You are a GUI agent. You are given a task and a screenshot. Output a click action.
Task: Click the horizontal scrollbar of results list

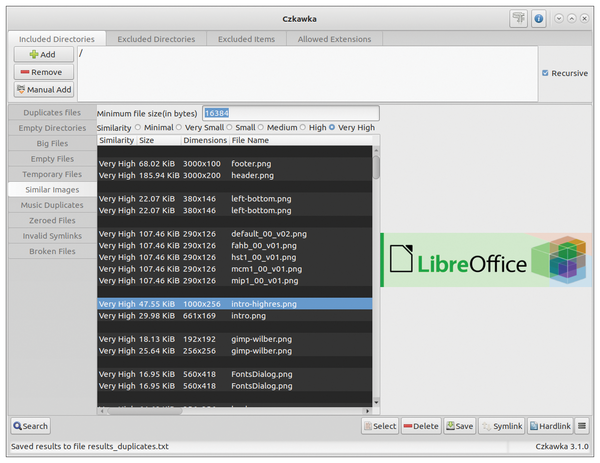click(145, 411)
